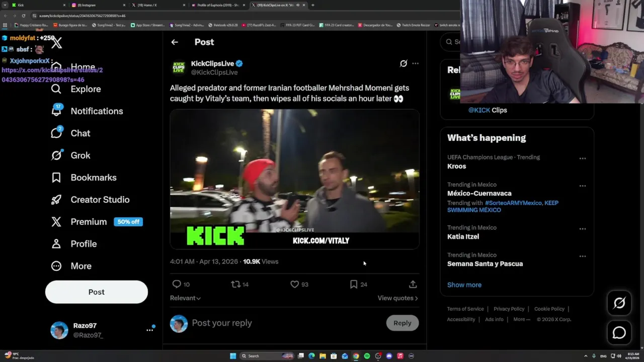Open the 50% off Premium badge
The height and width of the screenshot is (362, 644).
[x=128, y=222]
